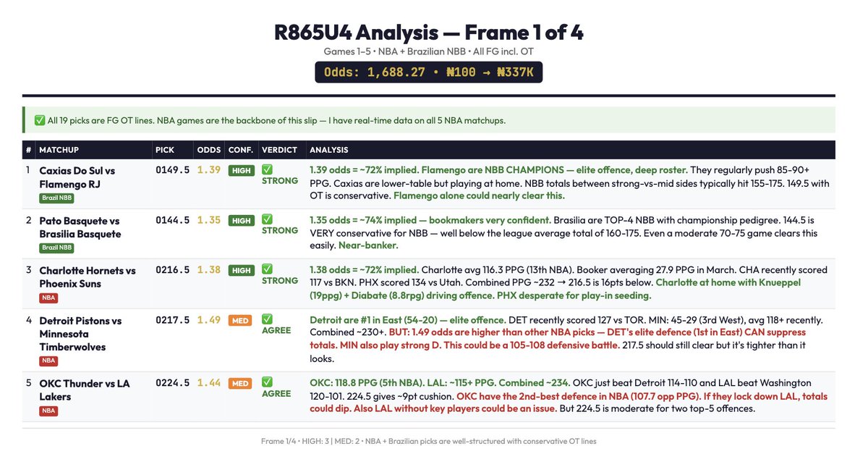The height and width of the screenshot is (475, 868).
Task: Click the verdict check icon for Detroit Pistons row
Action: [267, 319]
